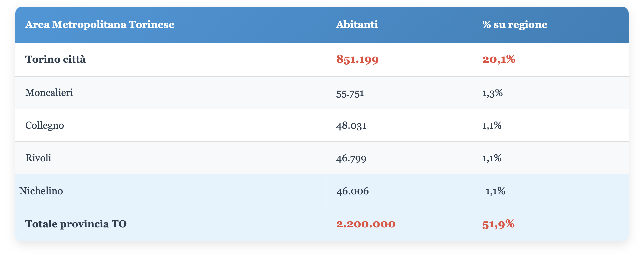Click total population 2.200.000

(366, 224)
